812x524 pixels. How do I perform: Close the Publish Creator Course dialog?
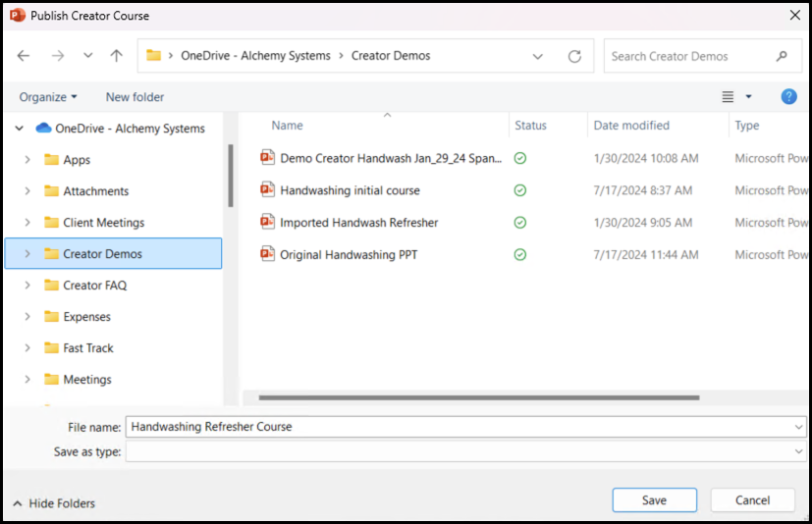tap(795, 15)
